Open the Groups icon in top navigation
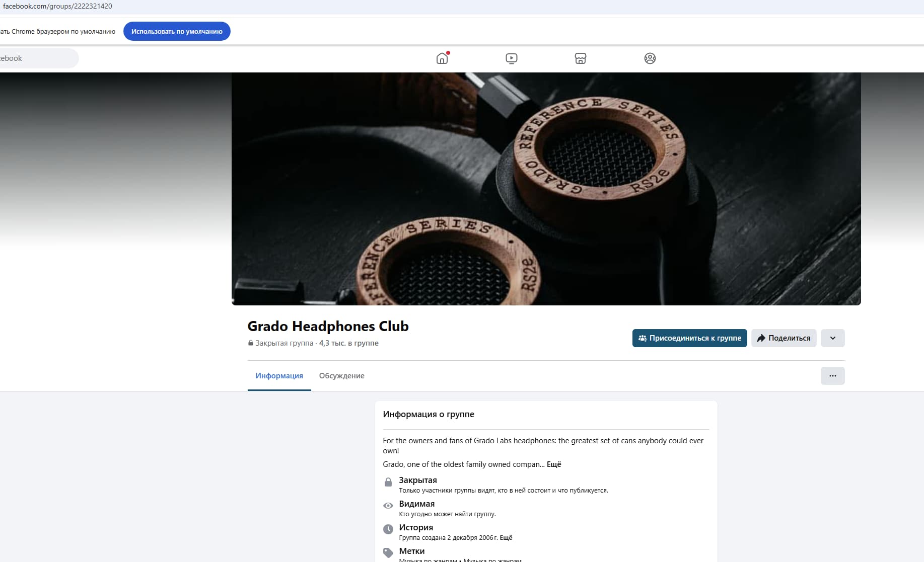 pos(650,58)
